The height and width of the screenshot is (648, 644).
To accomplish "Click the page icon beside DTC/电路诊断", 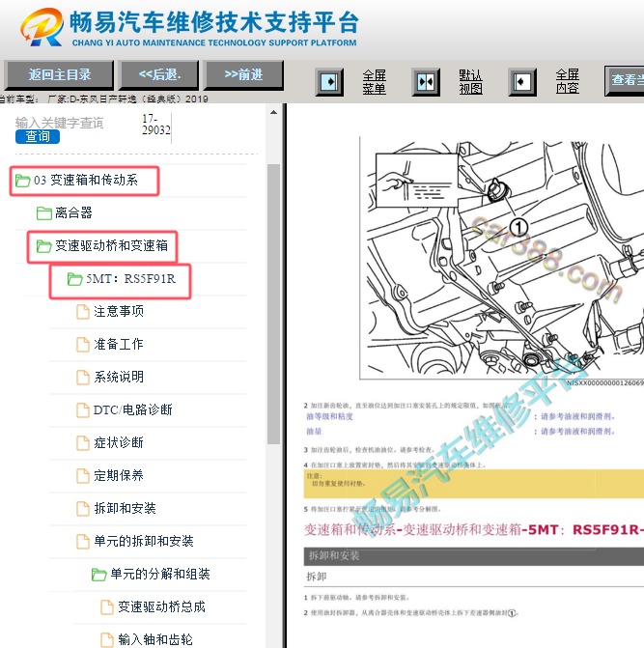I will pos(83,410).
